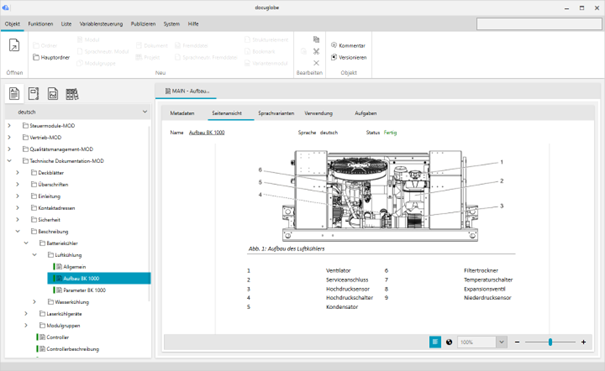
Task: Expand the Sicherheit folder
Action: (18, 220)
